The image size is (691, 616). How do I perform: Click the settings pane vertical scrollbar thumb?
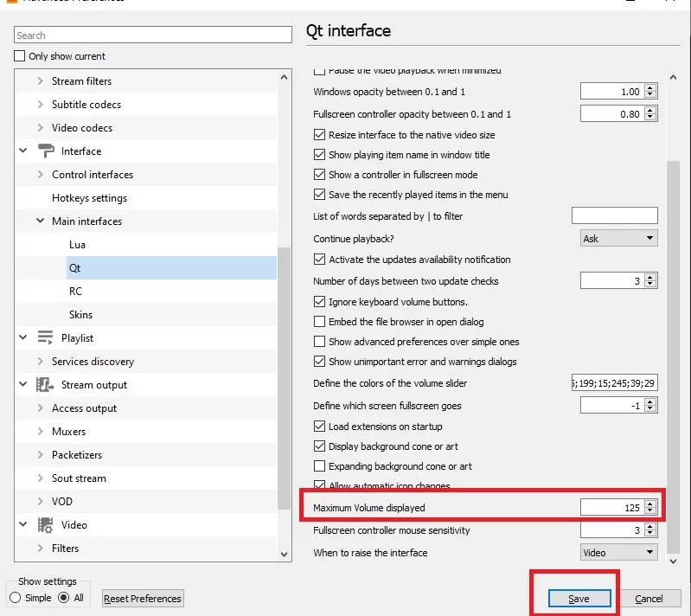673,356
